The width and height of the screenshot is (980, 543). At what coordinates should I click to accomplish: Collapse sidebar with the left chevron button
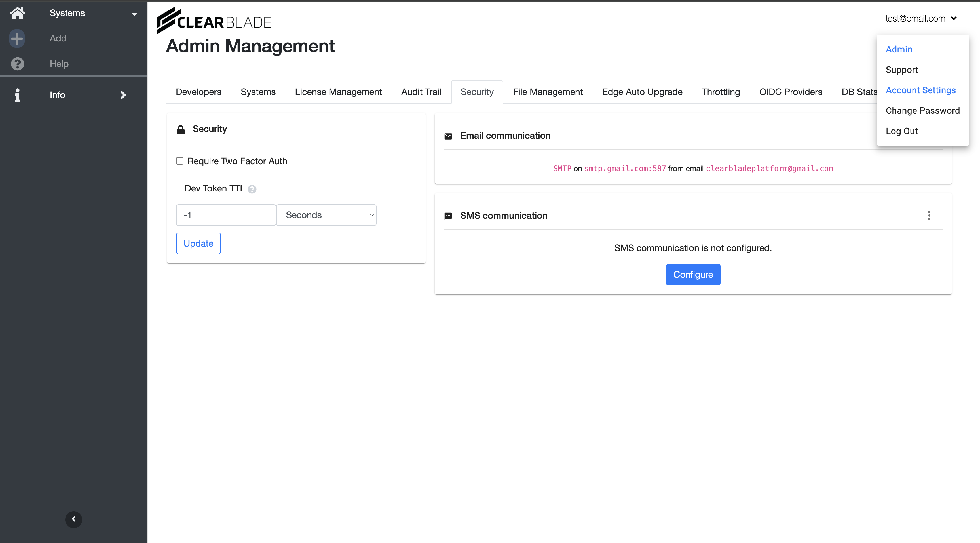tap(73, 519)
